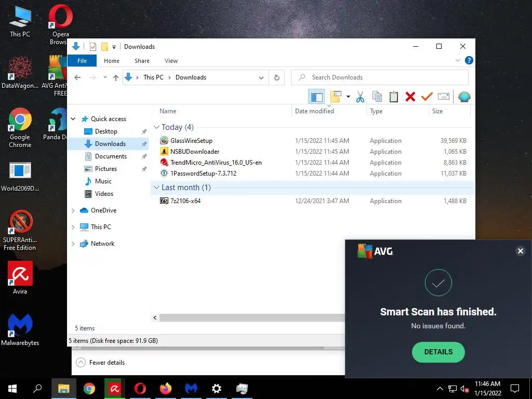Click the muted volume tray icon
532x399 pixels.
[464, 389]
